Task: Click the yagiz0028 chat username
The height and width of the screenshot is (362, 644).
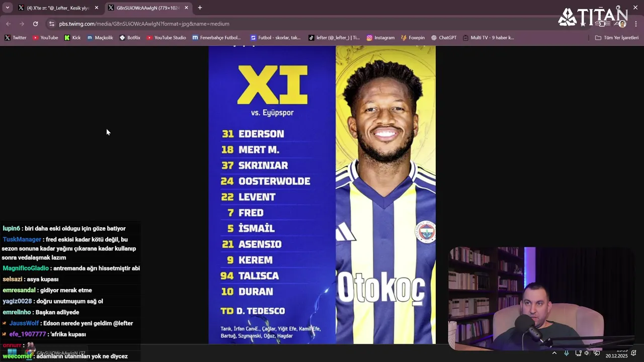Action: point(17,301)
